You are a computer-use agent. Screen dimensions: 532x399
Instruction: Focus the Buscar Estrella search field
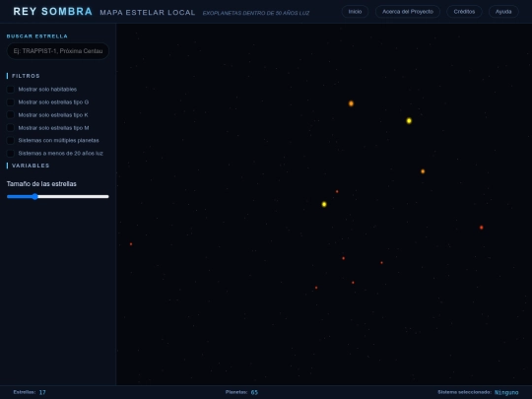[58, 51]
